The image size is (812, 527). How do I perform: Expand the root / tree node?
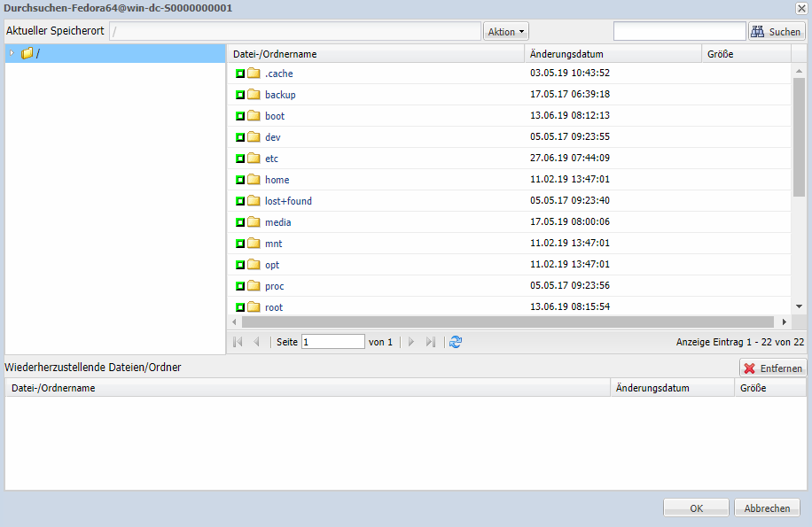coord(12,54)
